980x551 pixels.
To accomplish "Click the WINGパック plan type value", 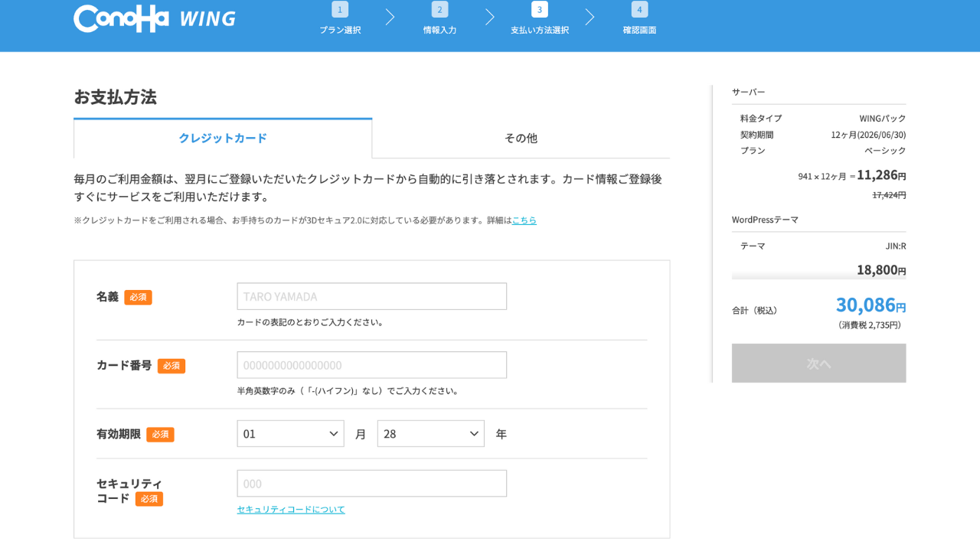I will (x=882, y=119).
